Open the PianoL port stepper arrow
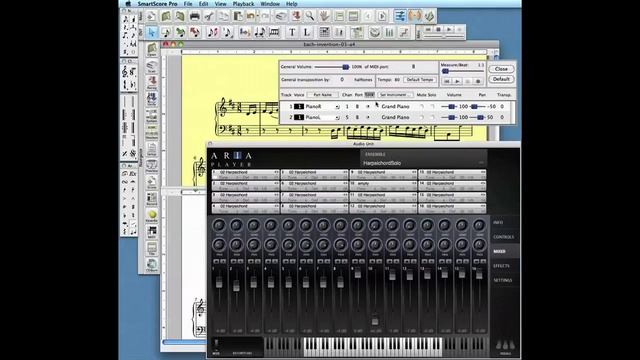 [x=367, y=118]
